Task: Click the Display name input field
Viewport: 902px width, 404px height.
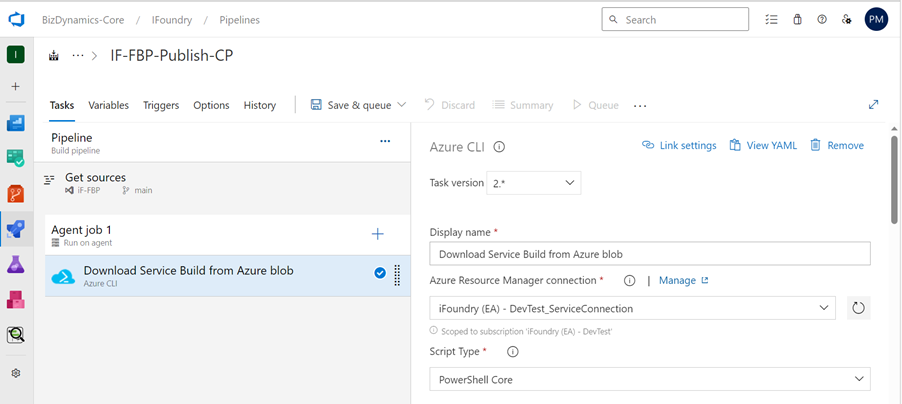Action: (x=650, y=254)
